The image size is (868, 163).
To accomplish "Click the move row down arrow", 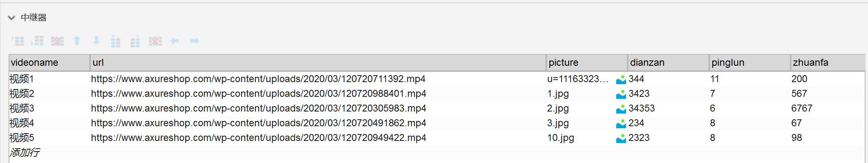I will tap(97, 41).
